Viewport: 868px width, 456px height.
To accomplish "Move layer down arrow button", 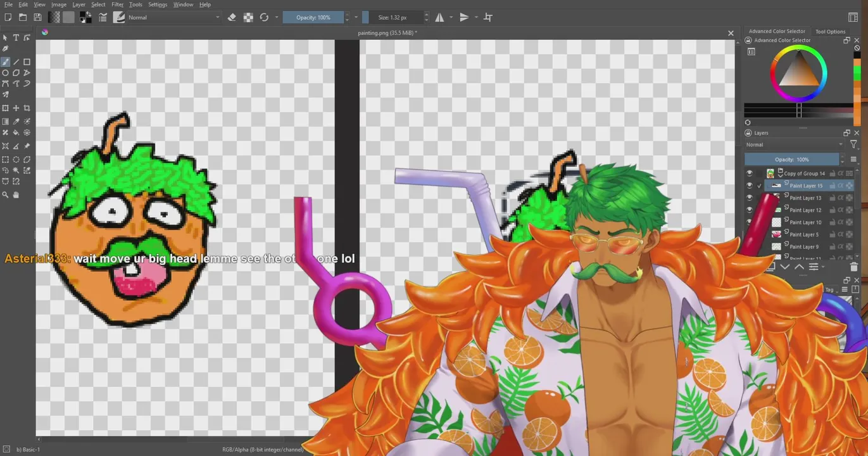I will pos(785,267).
